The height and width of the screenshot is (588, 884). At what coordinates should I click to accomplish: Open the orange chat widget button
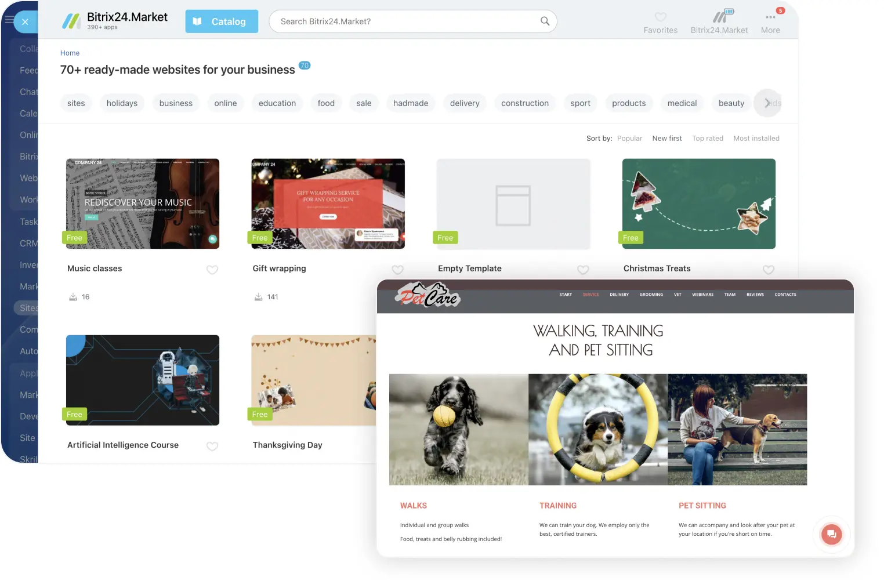click(831, 534)
